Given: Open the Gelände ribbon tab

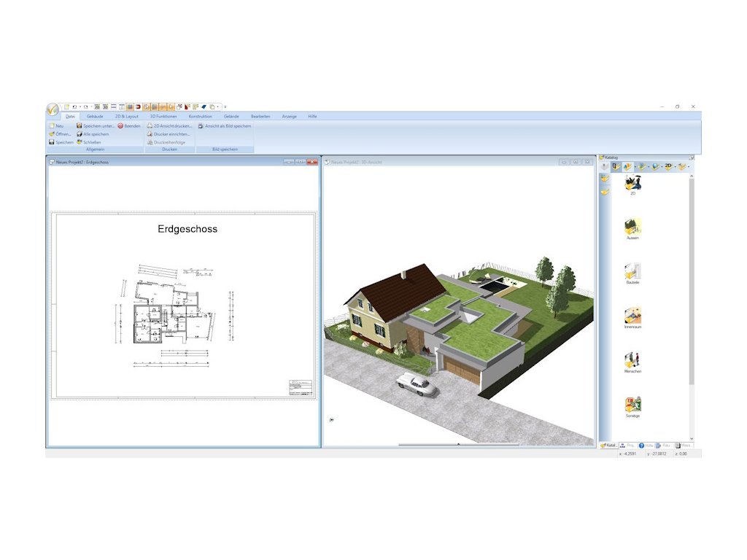Looking at the screenshot, I should tap(231, 116).
